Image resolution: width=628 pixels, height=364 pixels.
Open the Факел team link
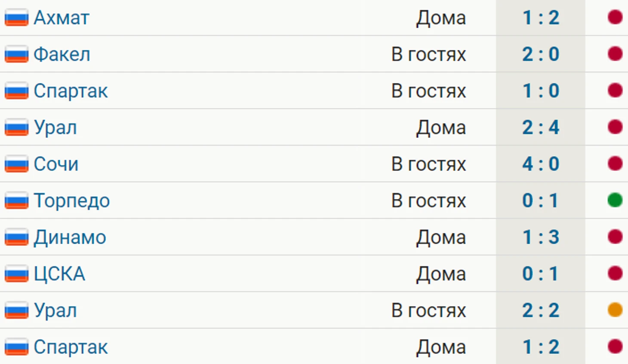tap(62, 55)
